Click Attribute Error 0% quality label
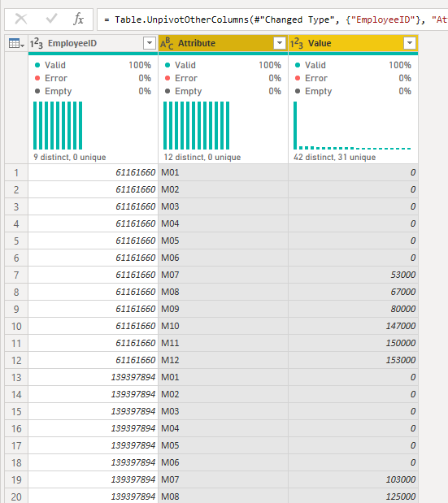The width and height of the screenshot is (448, 503). [223, 78]
